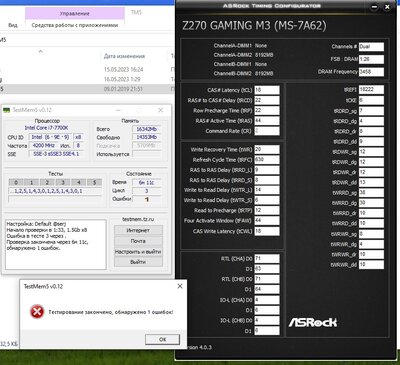Image resolution: width=400 pixels, height=365 pixels.
Task: Click the Выйти button in TestMem5
Action: (x=138, y=262)
